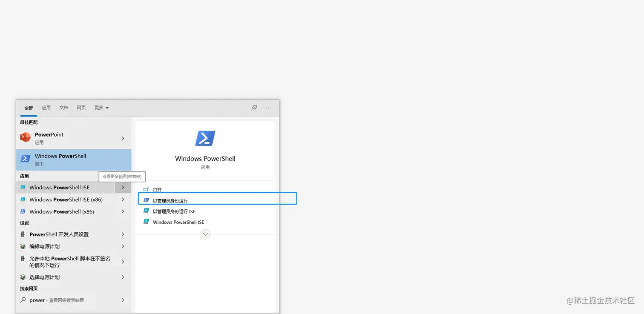Viewport: 644px width, 314px height.
Task: Expand Windows PowerShell ISE arrow
Action: click(x=123, y=187)
